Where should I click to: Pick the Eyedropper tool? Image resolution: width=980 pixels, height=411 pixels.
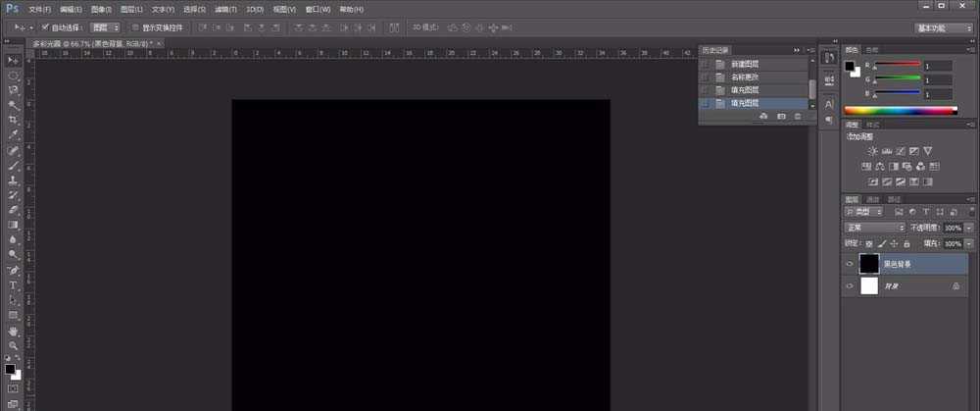(13, 135)
